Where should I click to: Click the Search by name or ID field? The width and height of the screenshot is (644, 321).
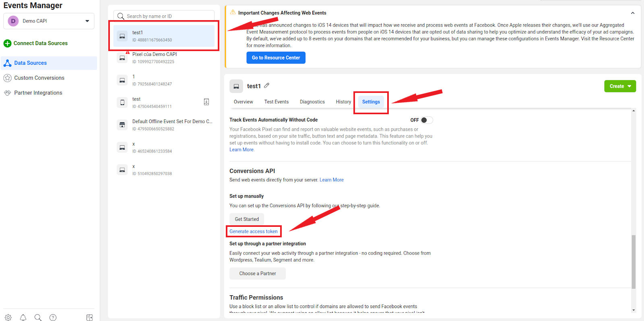pyautogui.click(x=164, y=16)
